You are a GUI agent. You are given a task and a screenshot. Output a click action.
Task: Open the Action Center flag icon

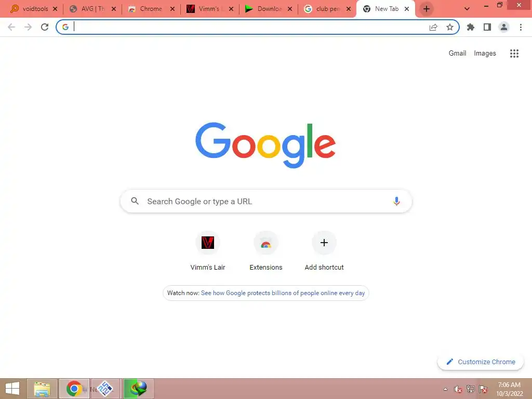[483, 389]
